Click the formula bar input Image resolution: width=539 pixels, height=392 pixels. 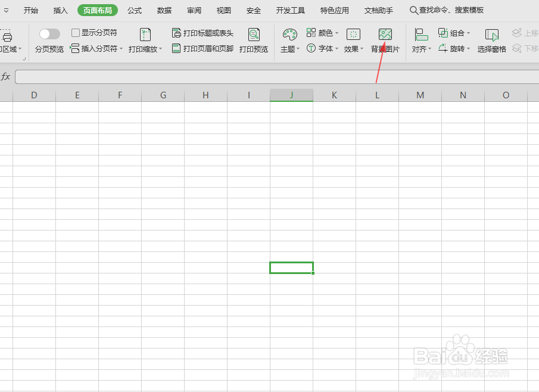click(277, 77)
